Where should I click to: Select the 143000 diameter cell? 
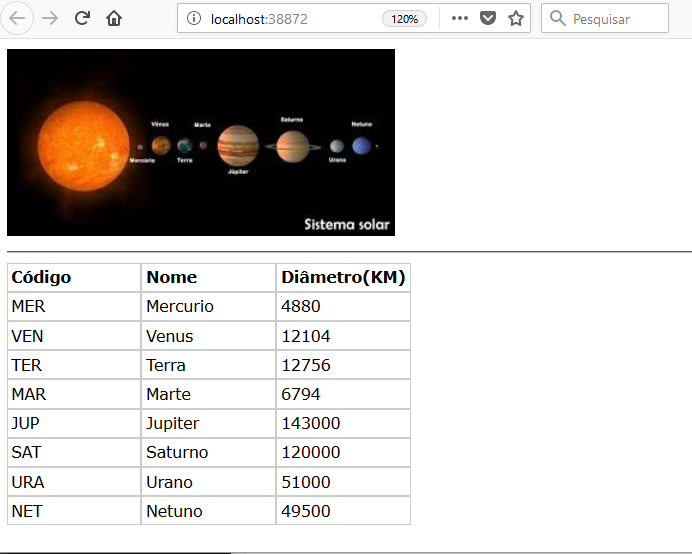tap(343, 423)
